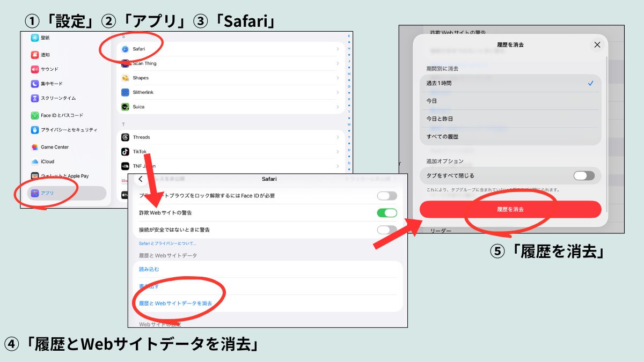Select すべての履歴 time range option
644x362 pixels.
click(x=510, y=136)
